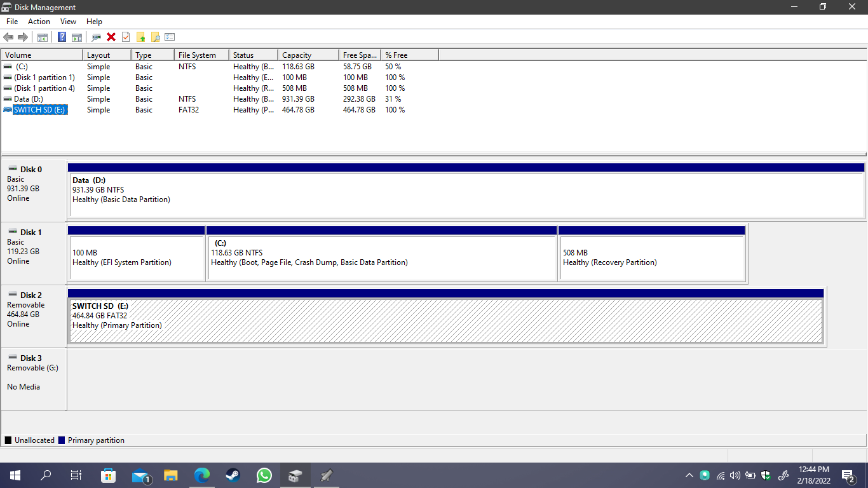Click the FAT32 file system cell

coord(189,110)
